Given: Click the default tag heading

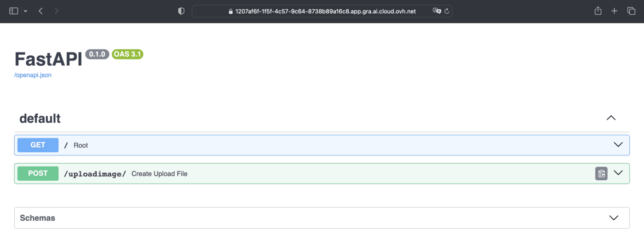Looking at the screenshot, I should pos(40,118).
